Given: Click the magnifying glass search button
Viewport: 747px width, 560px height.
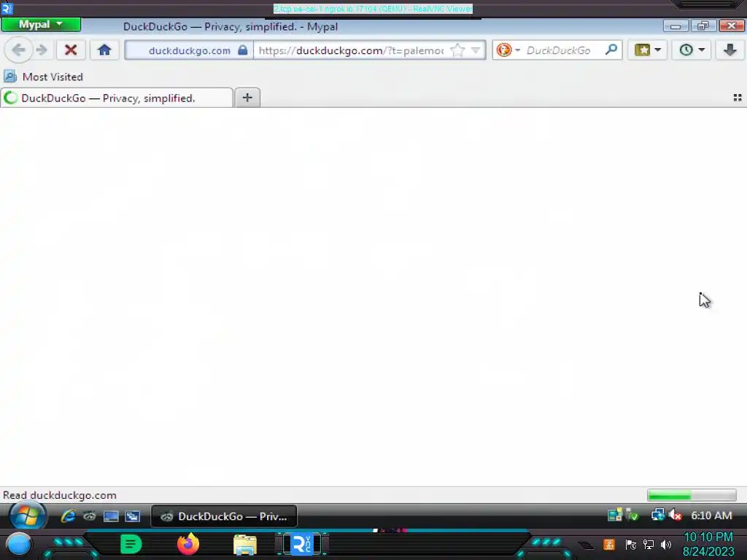Looking at the screenshot, I should click(611, 50).
